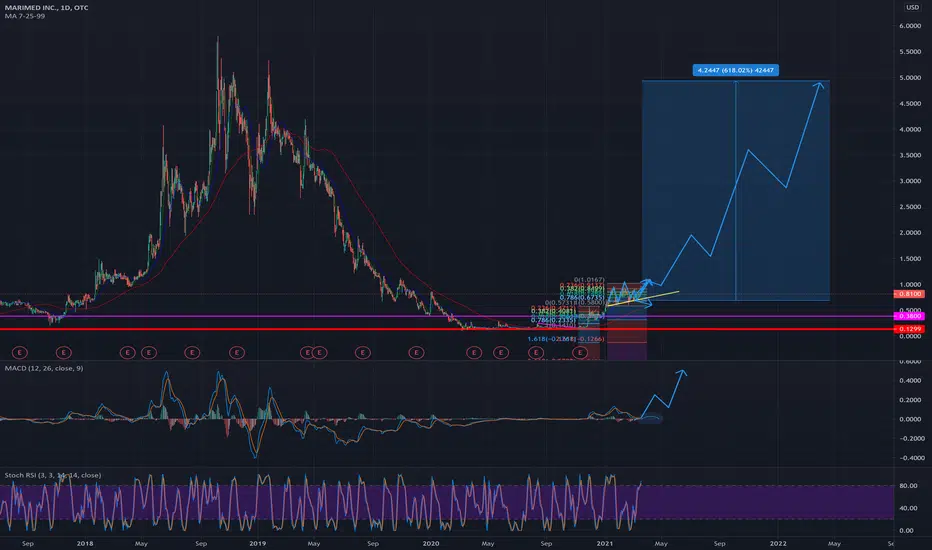Select the MA 7-25-99 indicator label
The image size is (932, 550).
point(24,16)
